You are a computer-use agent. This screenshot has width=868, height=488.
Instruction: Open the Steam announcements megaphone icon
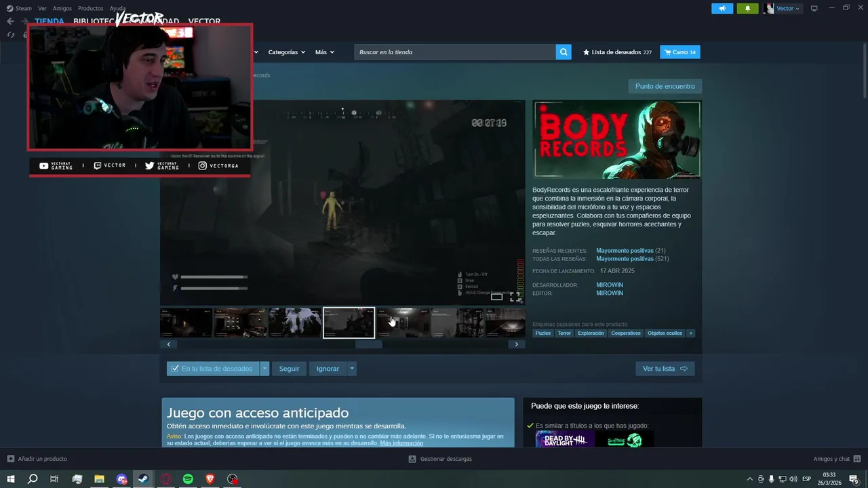click(722, 8)
